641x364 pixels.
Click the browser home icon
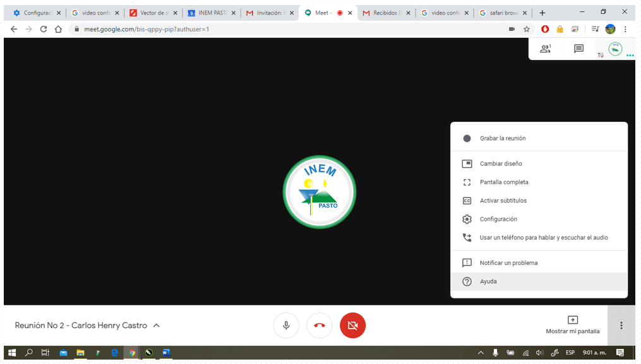[x=58, y=29]
